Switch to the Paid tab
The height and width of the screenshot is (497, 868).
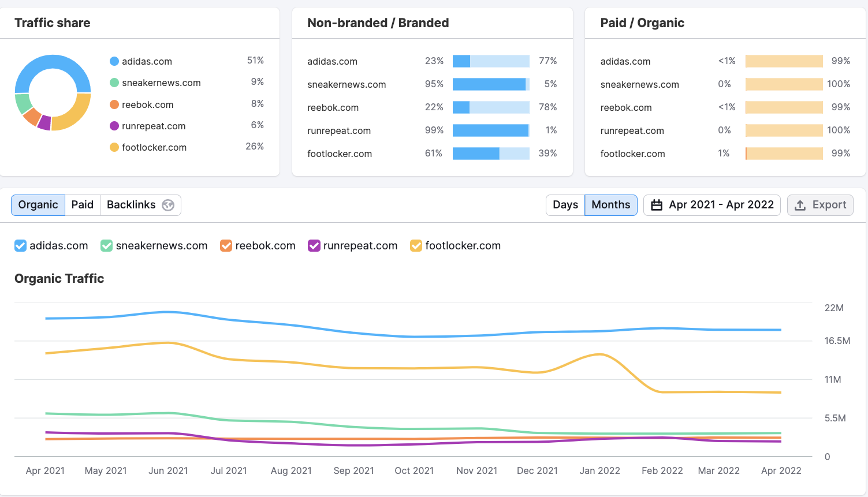(83, 205)
